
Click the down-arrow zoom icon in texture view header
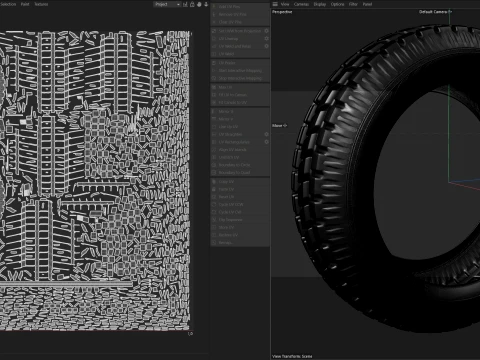point(206,4)
